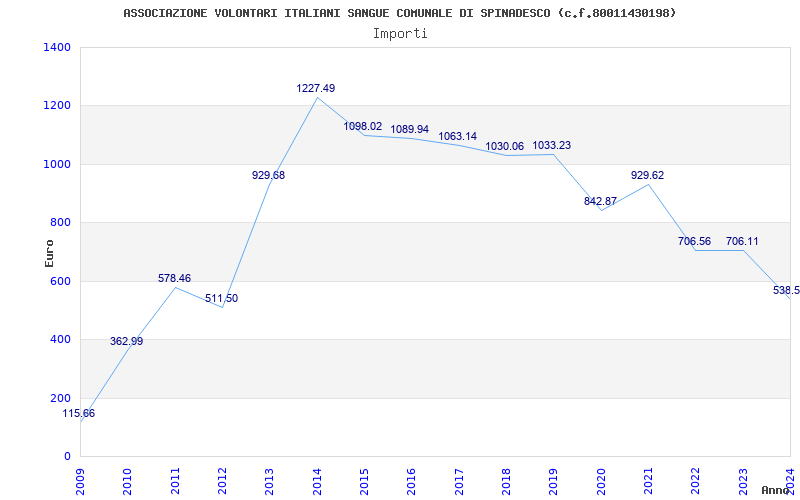Select the 1089.94 data label
The height and width of the screenshot is (500, 800).
[x=410, y=130]
